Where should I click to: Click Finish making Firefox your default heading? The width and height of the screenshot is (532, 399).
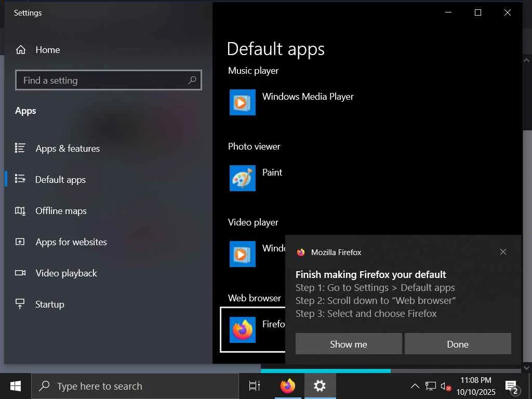click(370, 274)
